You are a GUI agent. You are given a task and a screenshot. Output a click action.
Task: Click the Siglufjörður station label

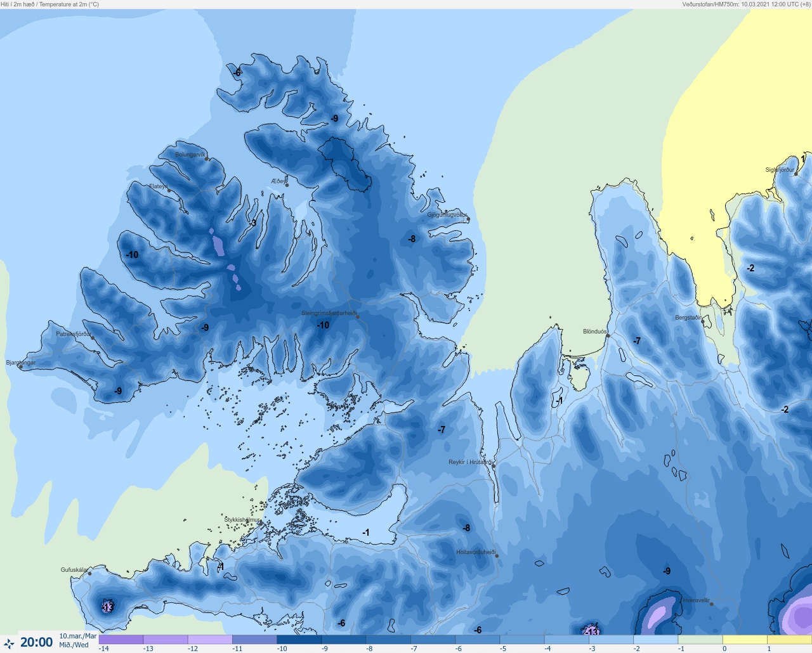(780, 170)
